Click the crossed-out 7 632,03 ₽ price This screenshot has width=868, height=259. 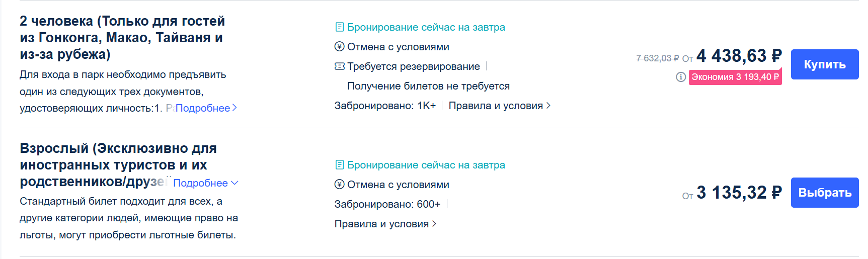click(657, 58)
